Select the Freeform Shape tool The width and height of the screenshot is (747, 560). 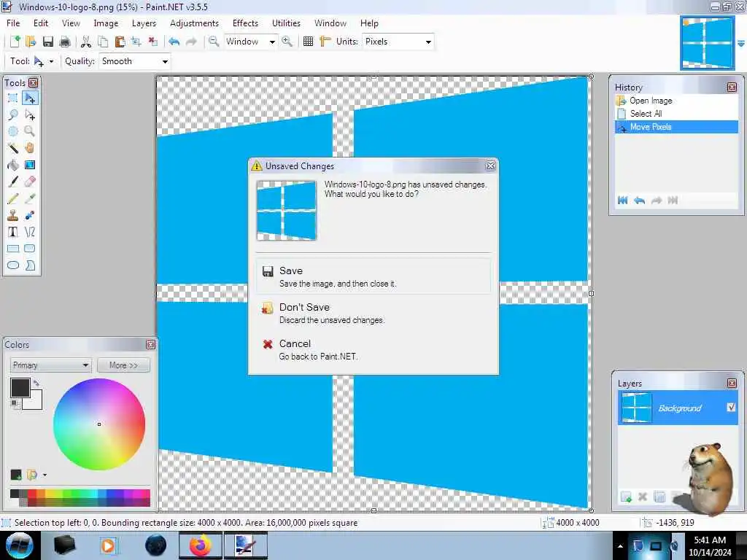pyautogui.click(x=30, y=265)
